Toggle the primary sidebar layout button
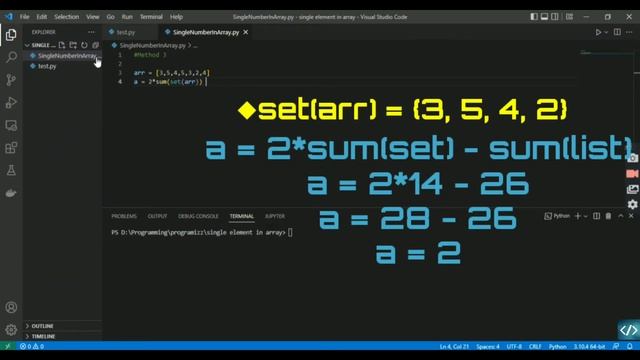Viewport: 640px width, 360px height. click(534, 17)
